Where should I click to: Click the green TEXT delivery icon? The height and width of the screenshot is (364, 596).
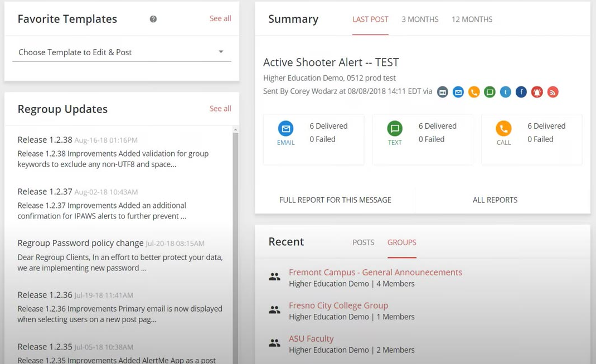click(x=395, y=129)
